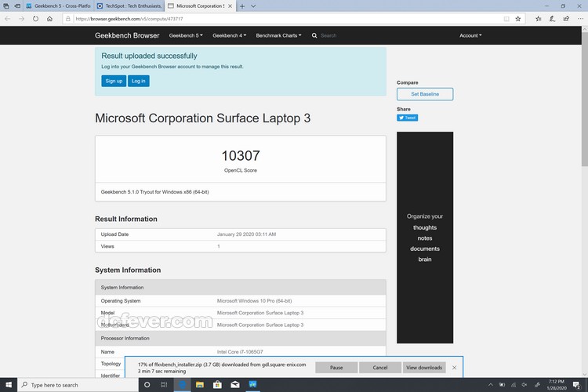The height and width of the screenshot is (392, 588).
Task: Click Geekbench 5.1.0 Tryout for Windows text
Action: click(154, 191)
